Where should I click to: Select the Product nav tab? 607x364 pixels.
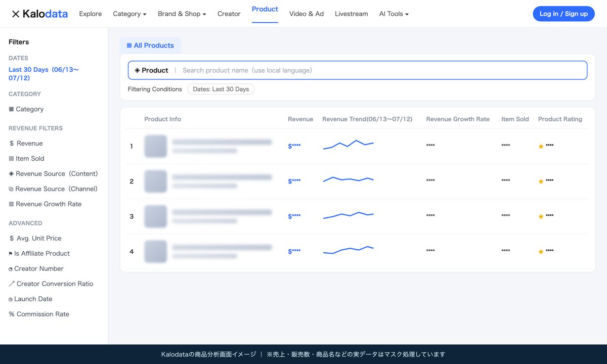[x=265, y=9]
